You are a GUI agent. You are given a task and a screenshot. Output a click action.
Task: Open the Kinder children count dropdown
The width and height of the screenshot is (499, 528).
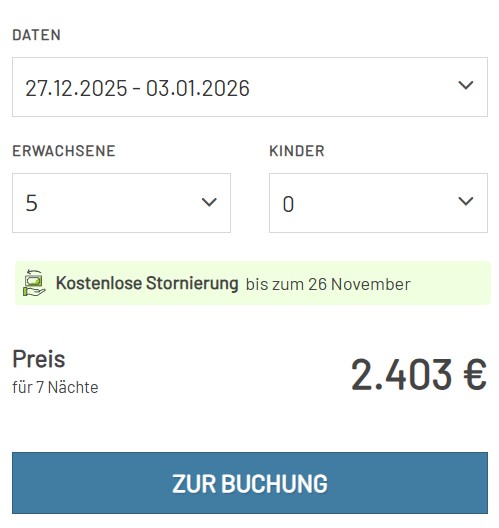click(378, 203)
